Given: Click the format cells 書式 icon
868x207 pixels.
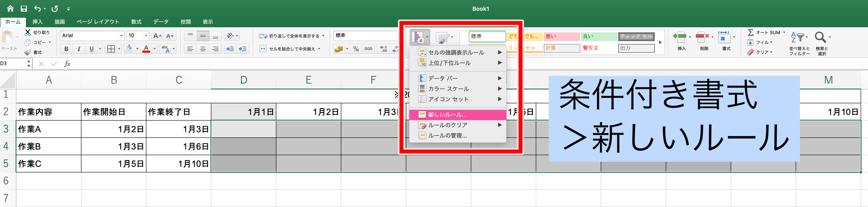Looking at the screenshot, I should pyautogui.click(x=724, y=37).
